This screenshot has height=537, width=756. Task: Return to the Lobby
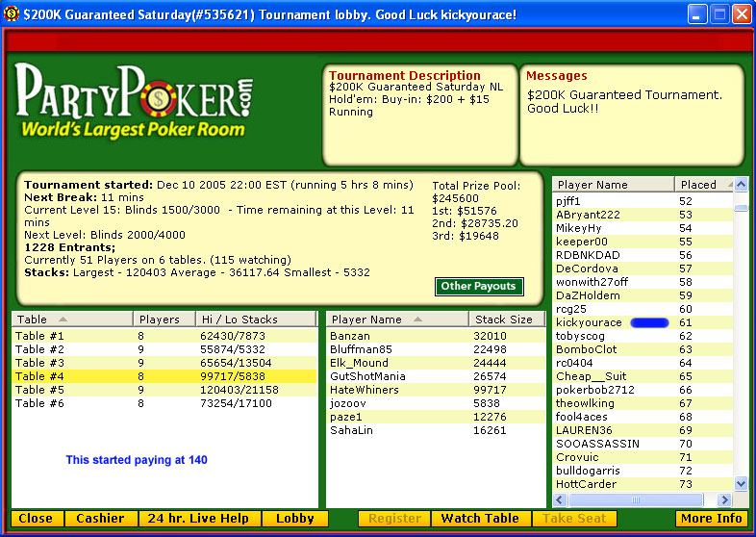coord(295,519)
